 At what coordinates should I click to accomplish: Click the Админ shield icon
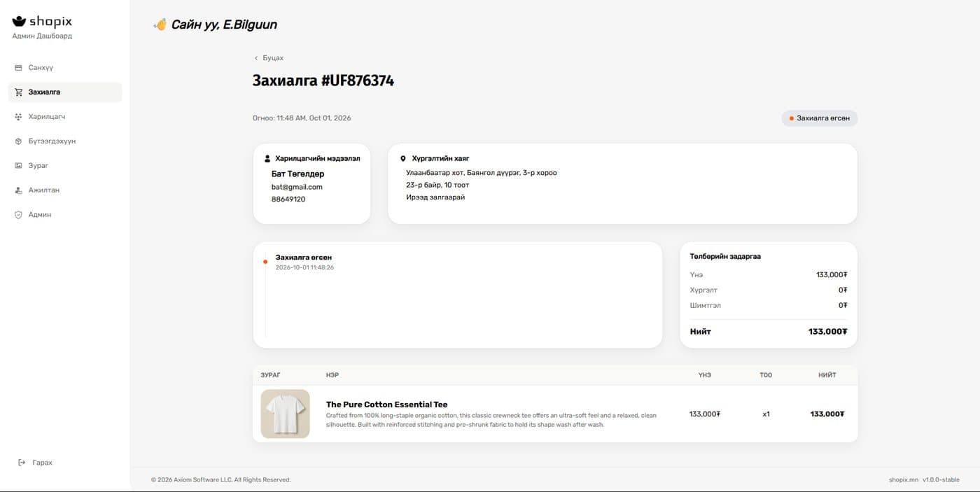click(18, 215)
